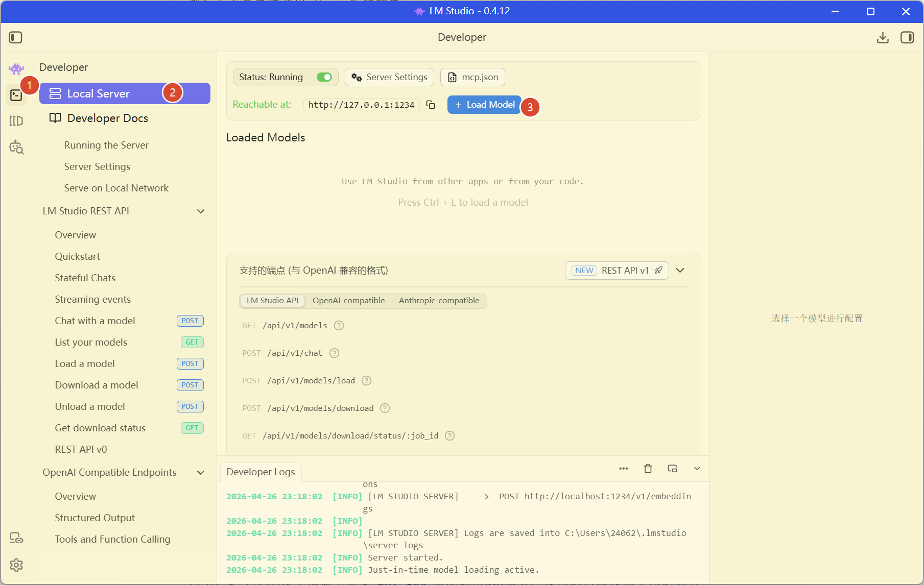Collapse the OpenAI Compatible Endpoints section
The width and height of the screenshot is (924, 585).
tap(201, 473)
